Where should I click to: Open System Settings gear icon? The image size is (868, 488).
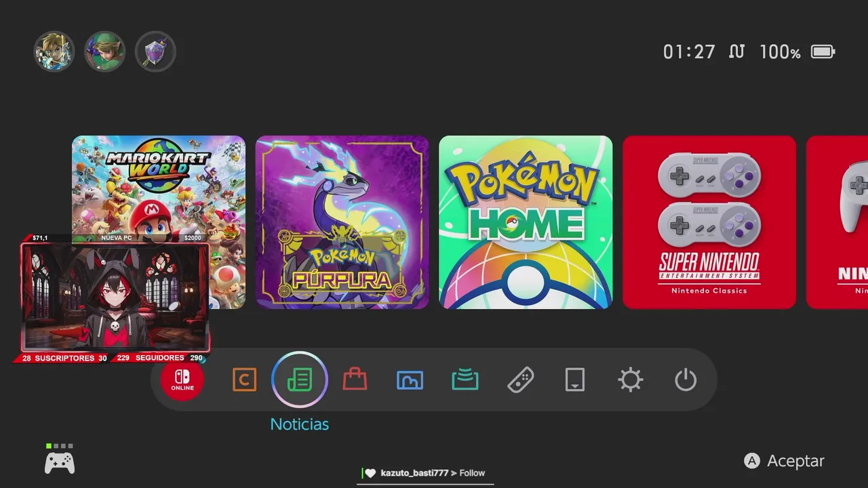631,380
